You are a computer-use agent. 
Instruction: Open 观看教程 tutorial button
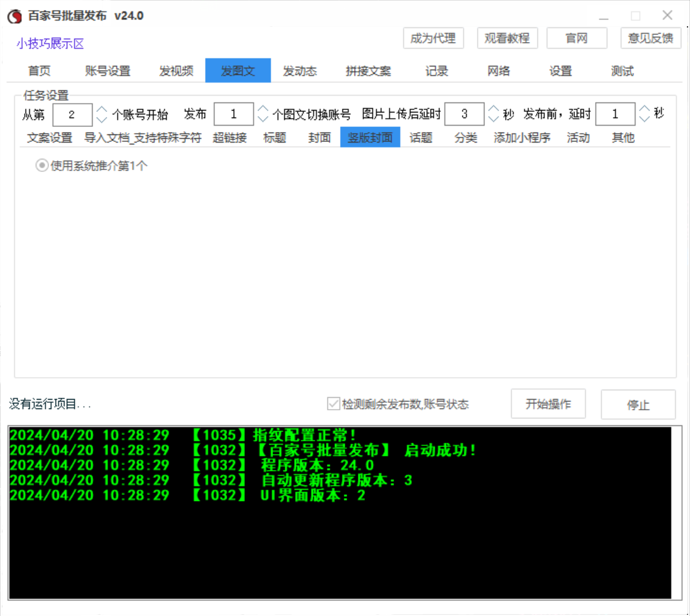[x=507, y=38]
